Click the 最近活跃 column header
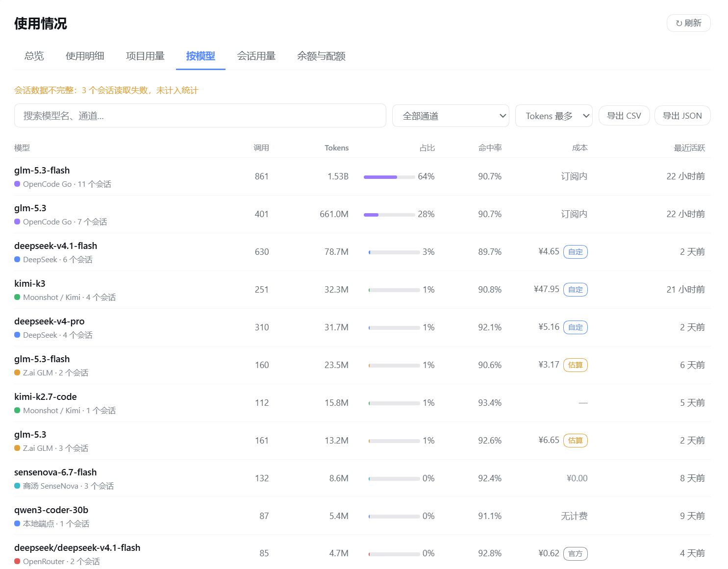 pos(689,148)
